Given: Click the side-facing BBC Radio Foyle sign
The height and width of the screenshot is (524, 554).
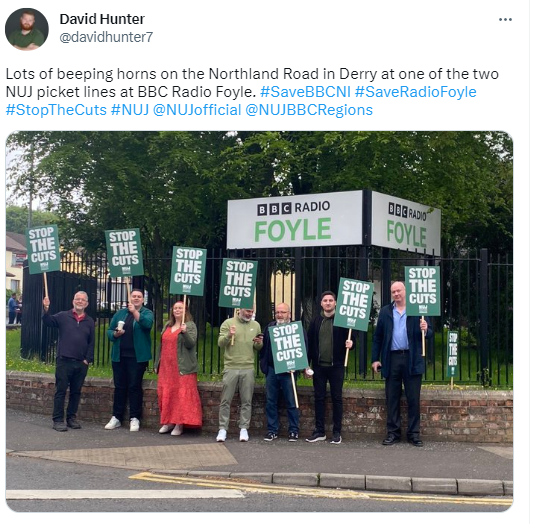Looking at the screenshot, I should tap(406, 224).
